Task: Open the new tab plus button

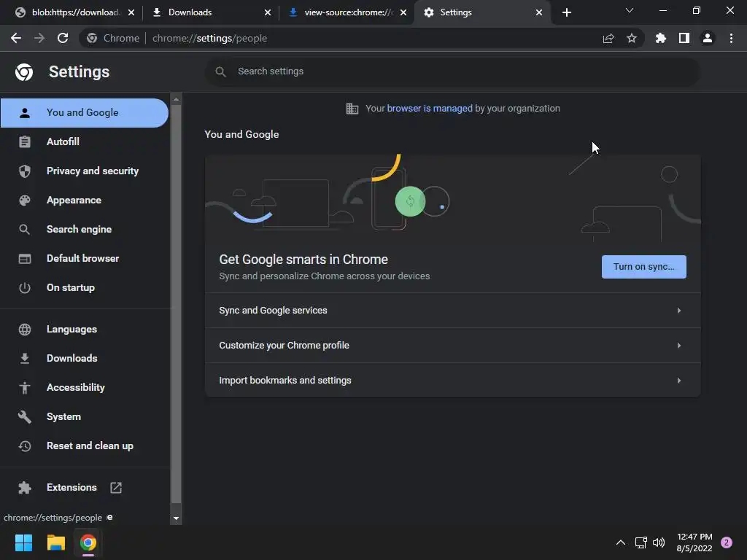Action: click(566, 12)
